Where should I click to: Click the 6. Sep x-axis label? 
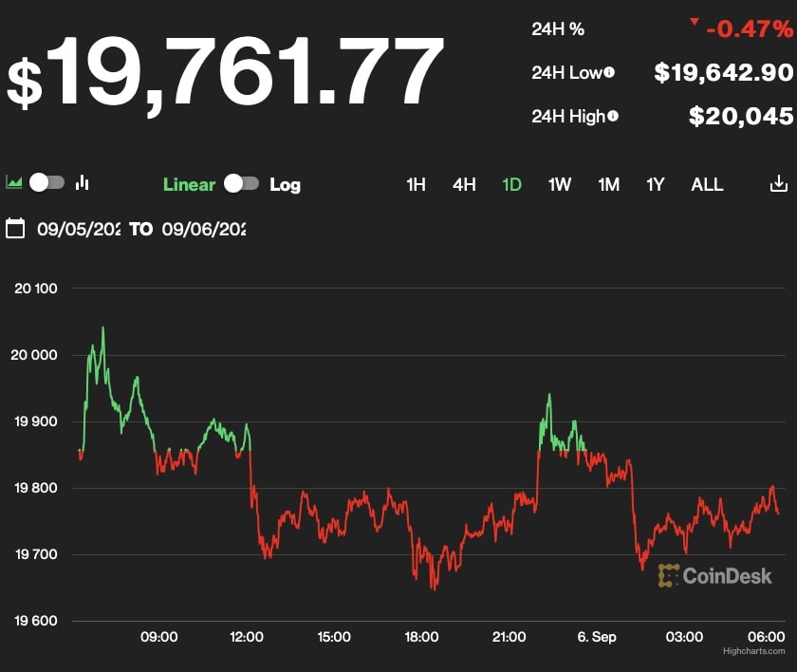[597, 637]
